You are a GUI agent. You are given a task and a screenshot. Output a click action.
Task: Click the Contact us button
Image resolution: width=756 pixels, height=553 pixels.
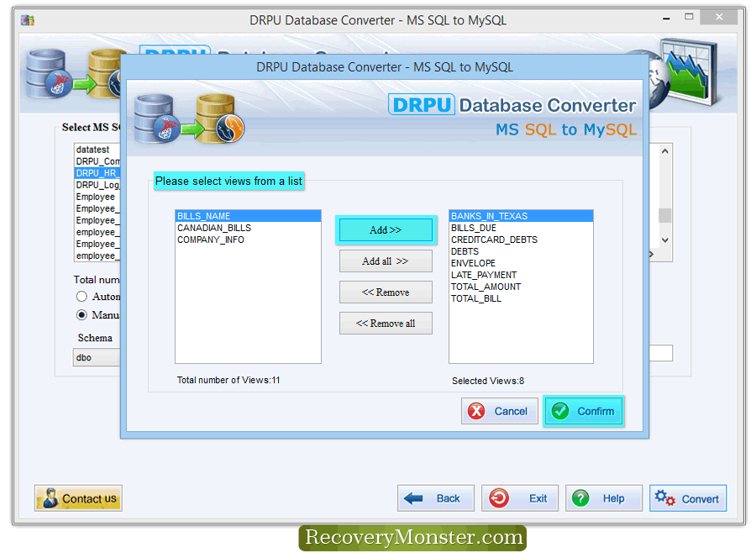78,498
